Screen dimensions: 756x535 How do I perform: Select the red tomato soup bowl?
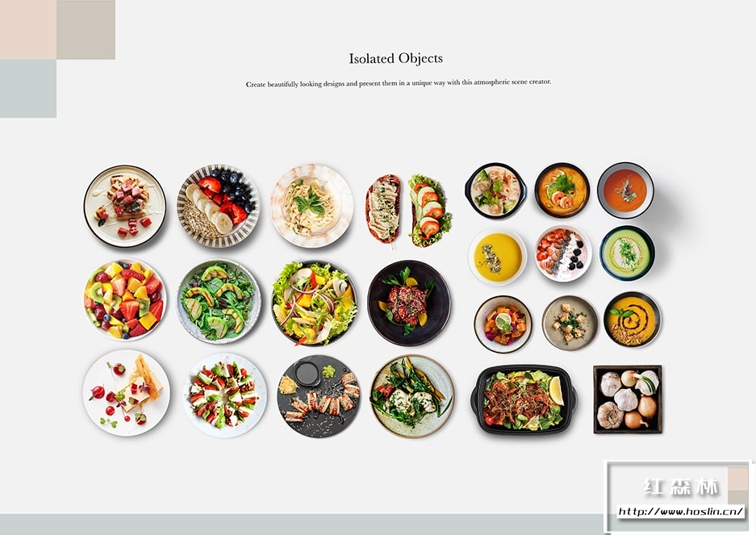(x=626, y=190)
